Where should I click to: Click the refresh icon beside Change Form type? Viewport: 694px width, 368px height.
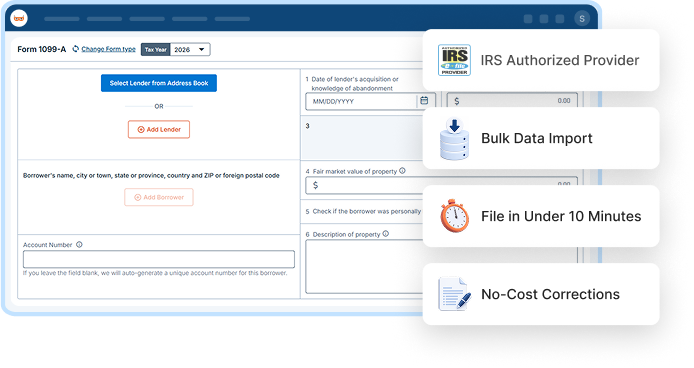pos(76,49)
